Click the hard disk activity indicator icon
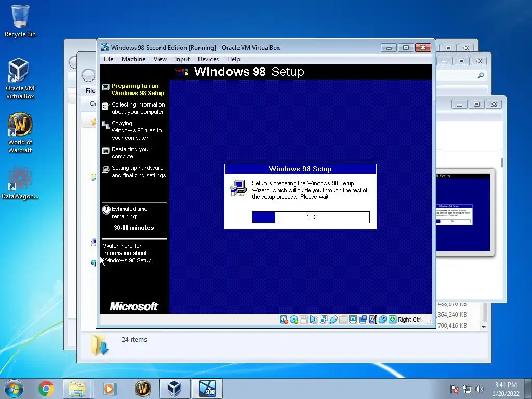Viewport: 532px width, 399px height. 284,320
